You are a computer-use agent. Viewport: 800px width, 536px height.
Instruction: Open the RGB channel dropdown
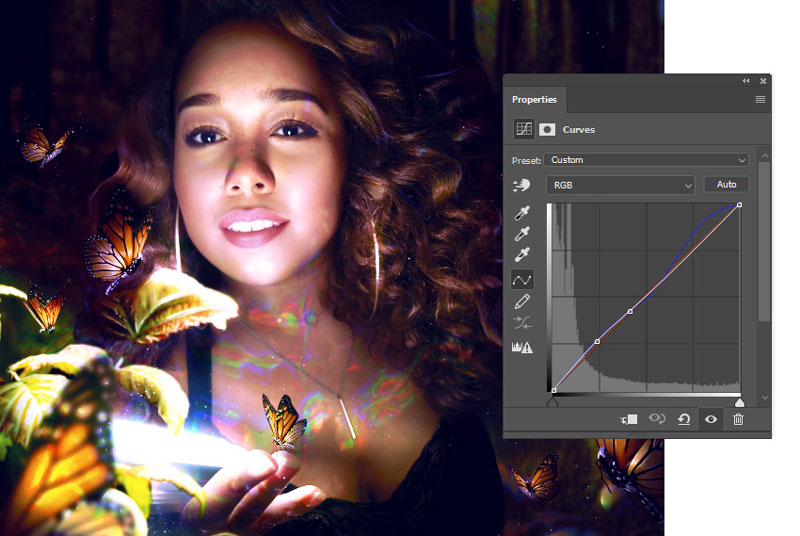(620, 185)
